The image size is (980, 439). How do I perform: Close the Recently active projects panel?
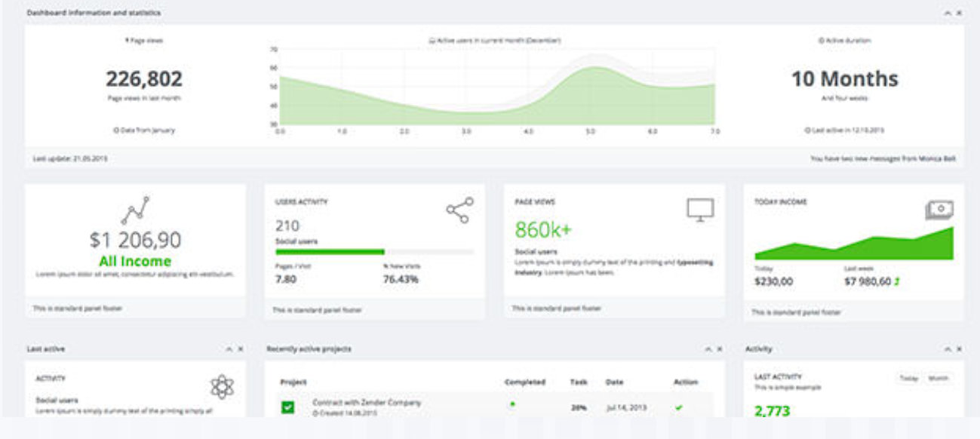(x=720, y=349)
